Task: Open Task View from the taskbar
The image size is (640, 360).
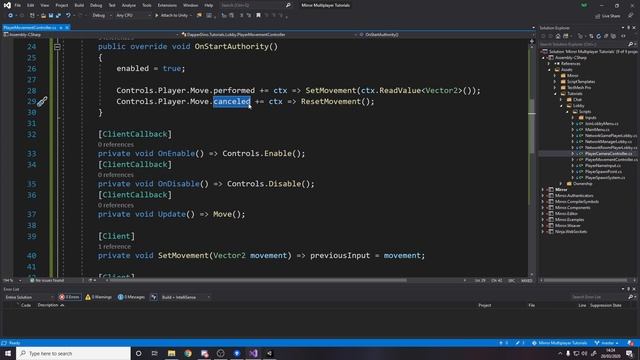Action: point(155,353)
